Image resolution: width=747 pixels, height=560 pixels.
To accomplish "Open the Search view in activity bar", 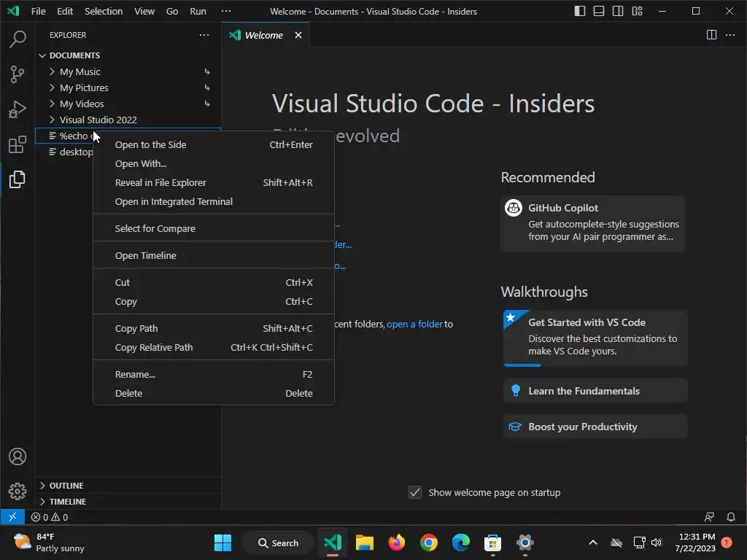I will tap(18, 39).
